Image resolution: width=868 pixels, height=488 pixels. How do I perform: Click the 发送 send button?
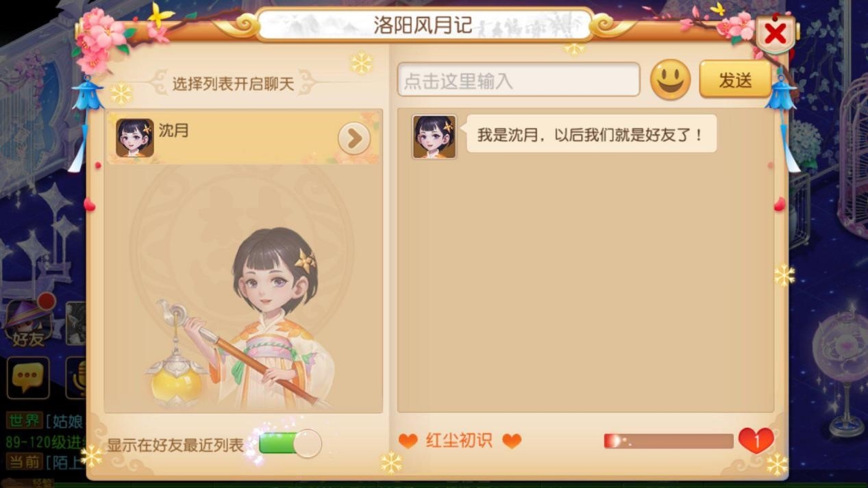click(x=735, y=79)
